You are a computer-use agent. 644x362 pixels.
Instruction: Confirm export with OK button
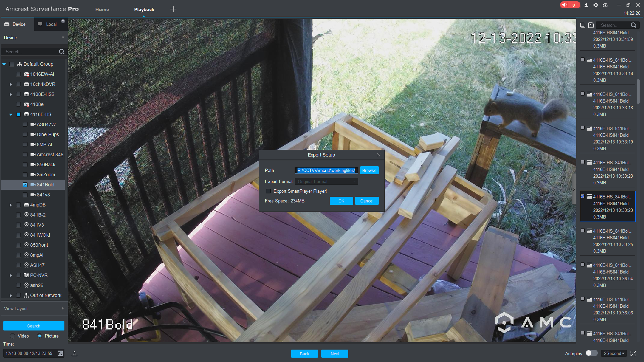tap(341, 201)
